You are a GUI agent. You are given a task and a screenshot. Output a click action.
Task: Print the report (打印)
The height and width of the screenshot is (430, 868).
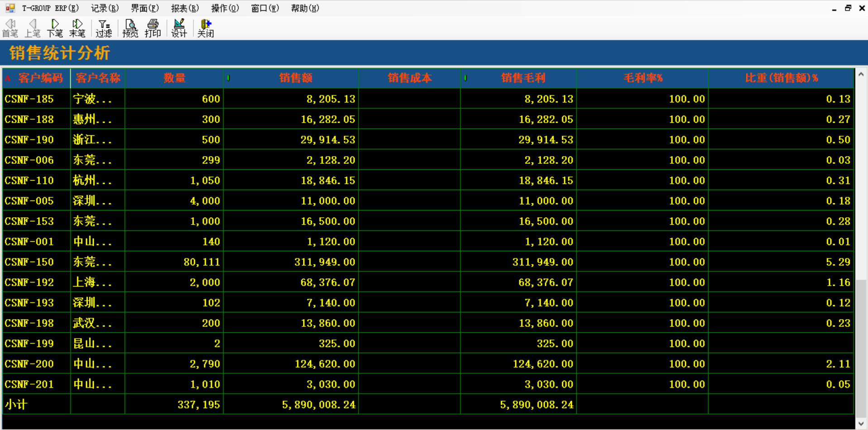click(x=153, y=28)
